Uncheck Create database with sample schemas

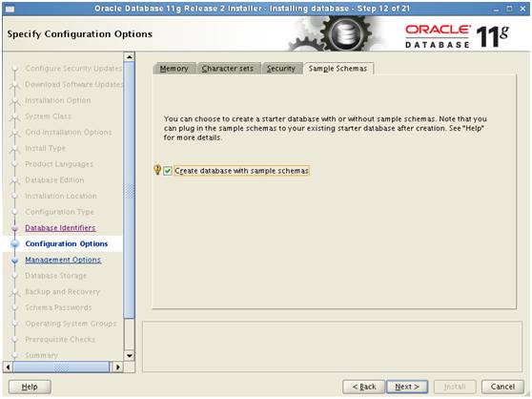pos(168,171)
